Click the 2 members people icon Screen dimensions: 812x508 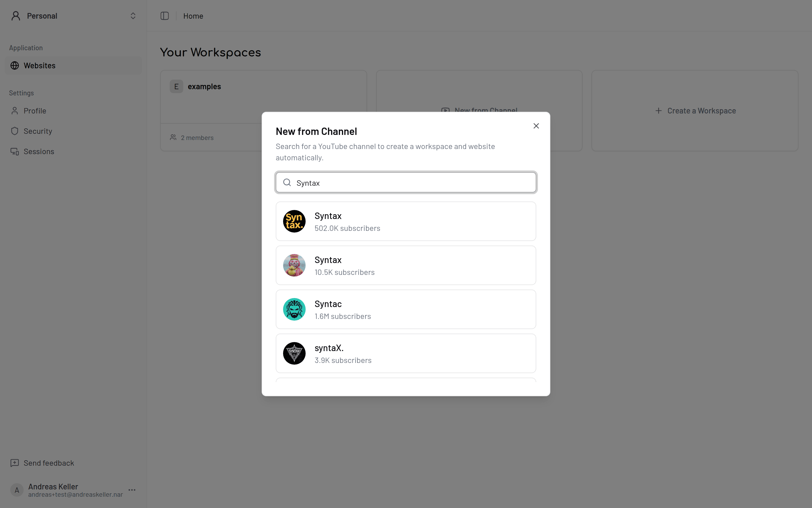pos(173,137)
